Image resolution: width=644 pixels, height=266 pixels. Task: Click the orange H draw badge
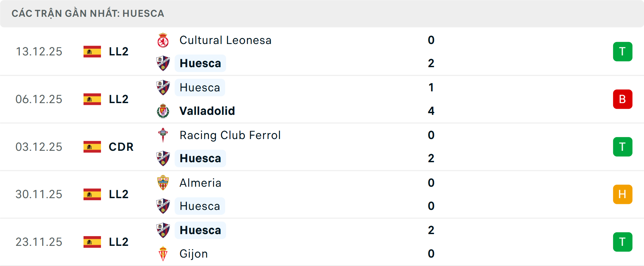point(623,194)
